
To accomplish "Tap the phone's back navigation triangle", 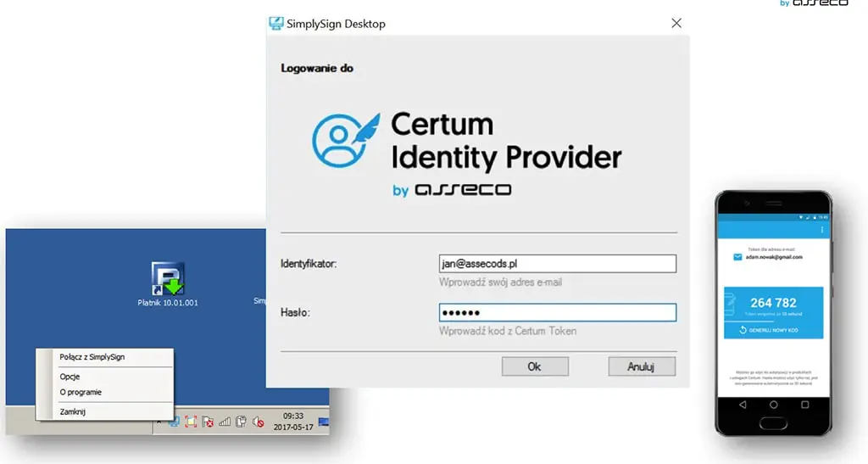I will pyautogui.click(x=743, y=405).
